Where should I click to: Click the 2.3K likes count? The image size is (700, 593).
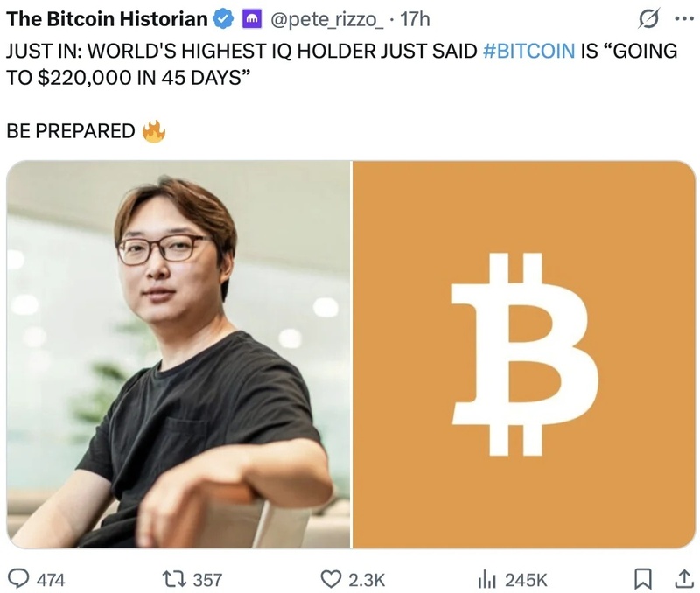pyautogui.click(x=367, y=580)
